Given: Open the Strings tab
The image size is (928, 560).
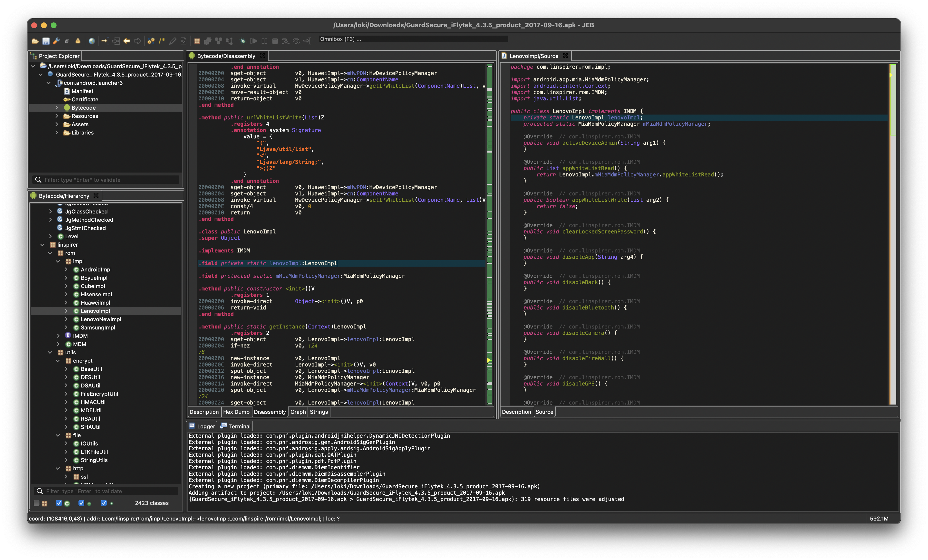Looking at the screenshot, I should click(x=319, y=412).
